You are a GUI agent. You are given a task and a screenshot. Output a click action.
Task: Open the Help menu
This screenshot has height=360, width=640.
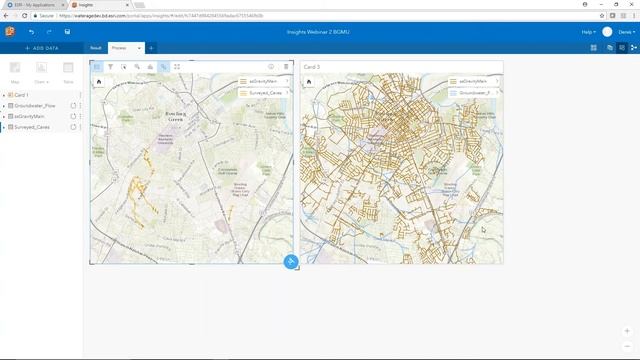(588, 32)
